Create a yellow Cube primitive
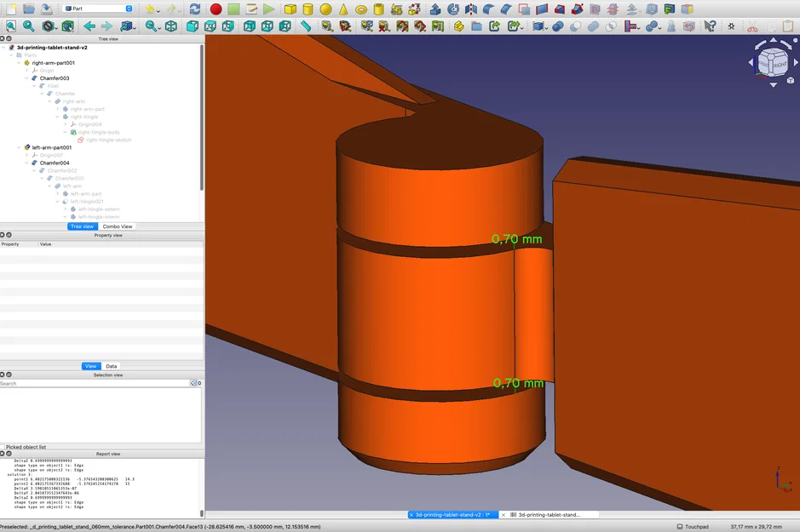 (290, 9)
